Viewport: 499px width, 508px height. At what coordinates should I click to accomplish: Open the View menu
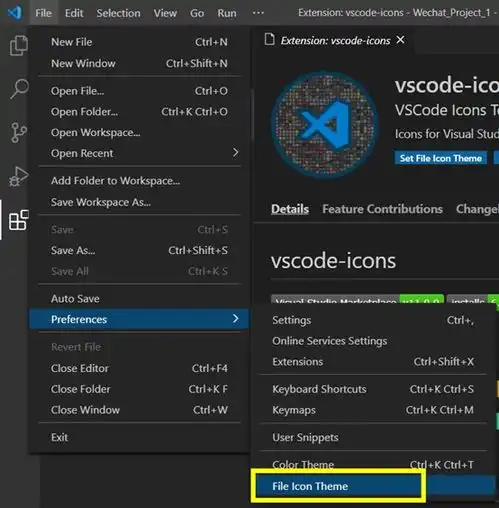[165, 13]
